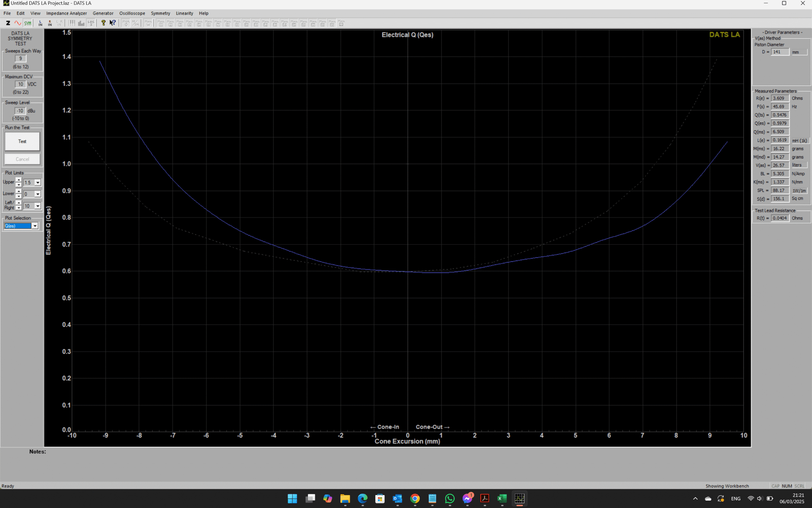
Task: Select the R IN right input icon
Action: tap(50, 23)
